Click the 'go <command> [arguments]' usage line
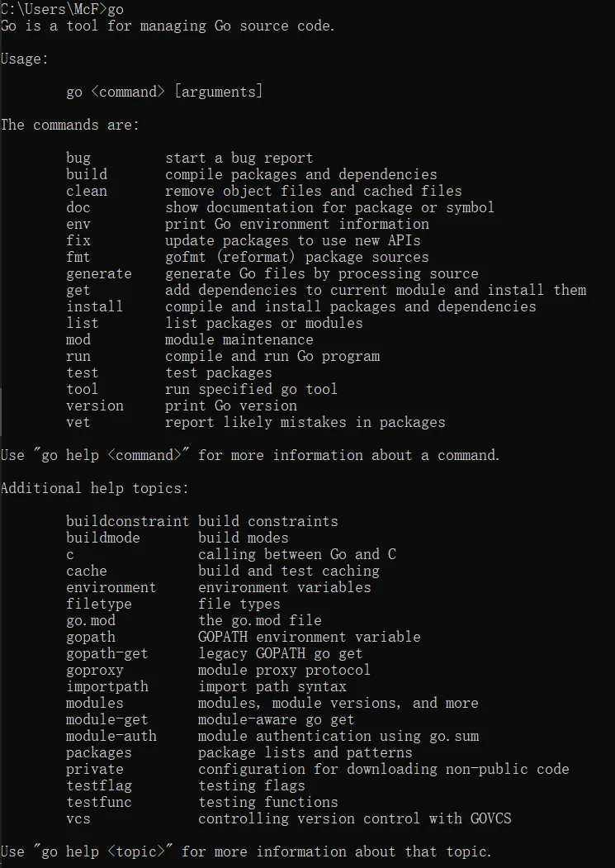This screenshot has width=615, height=868. point(164,92)
